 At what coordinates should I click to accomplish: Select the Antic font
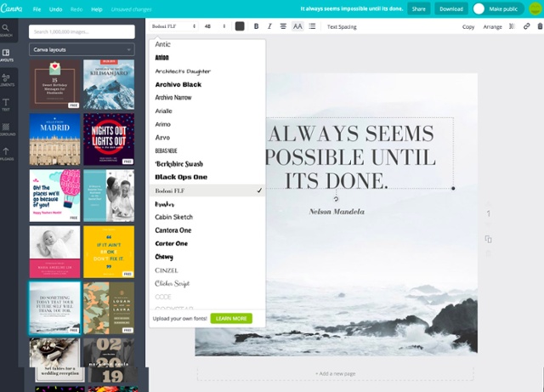207,44
